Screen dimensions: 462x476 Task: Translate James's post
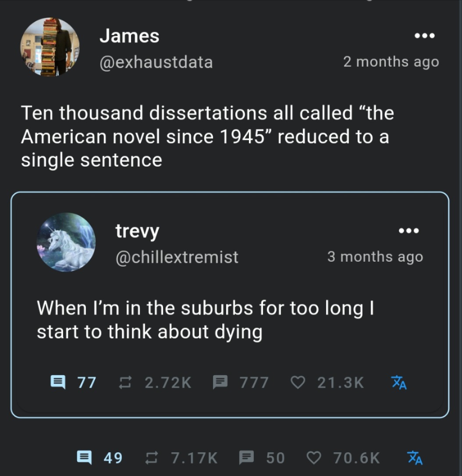[414, 458]
